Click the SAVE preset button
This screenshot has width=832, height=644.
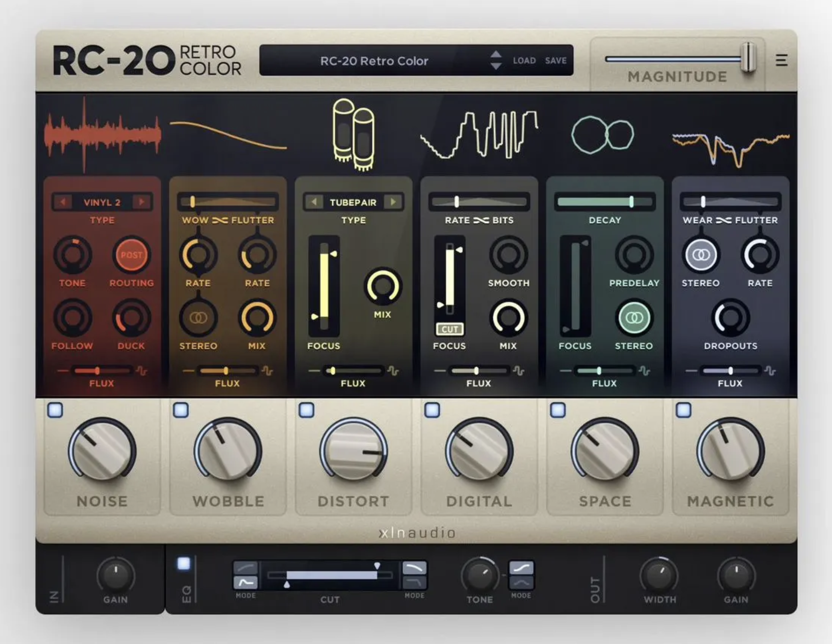point(556,61)
